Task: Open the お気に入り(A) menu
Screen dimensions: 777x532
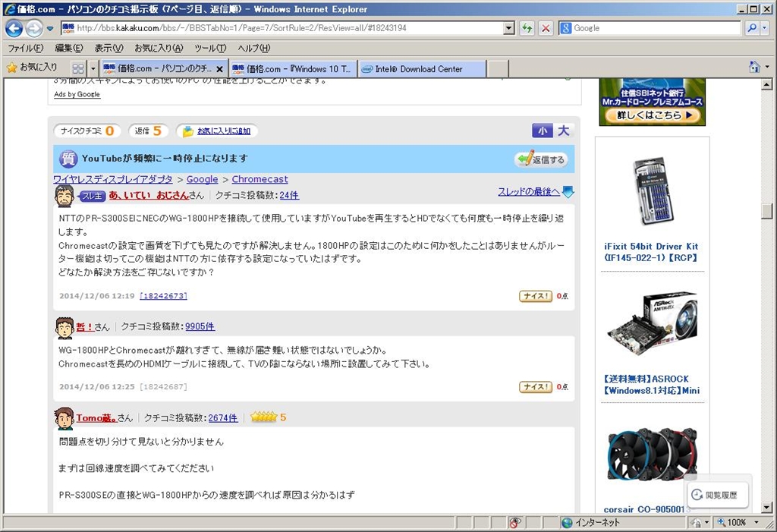Action: 159,48
